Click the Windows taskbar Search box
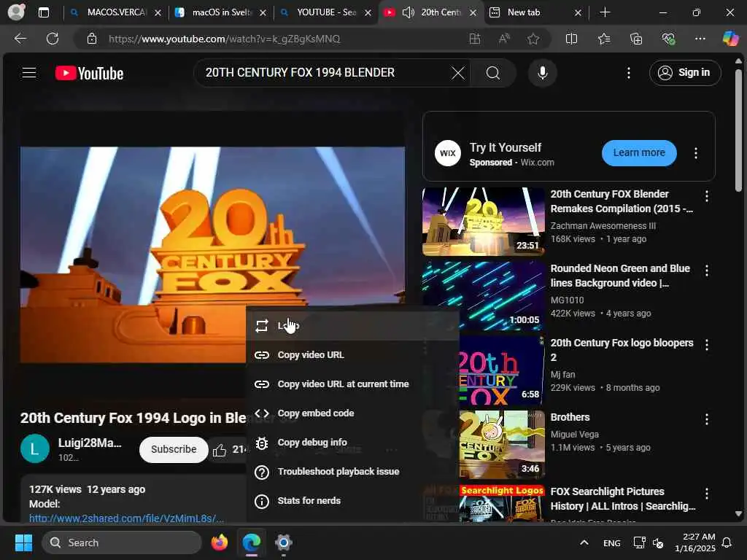747x560 pixels. coord(122,542)
